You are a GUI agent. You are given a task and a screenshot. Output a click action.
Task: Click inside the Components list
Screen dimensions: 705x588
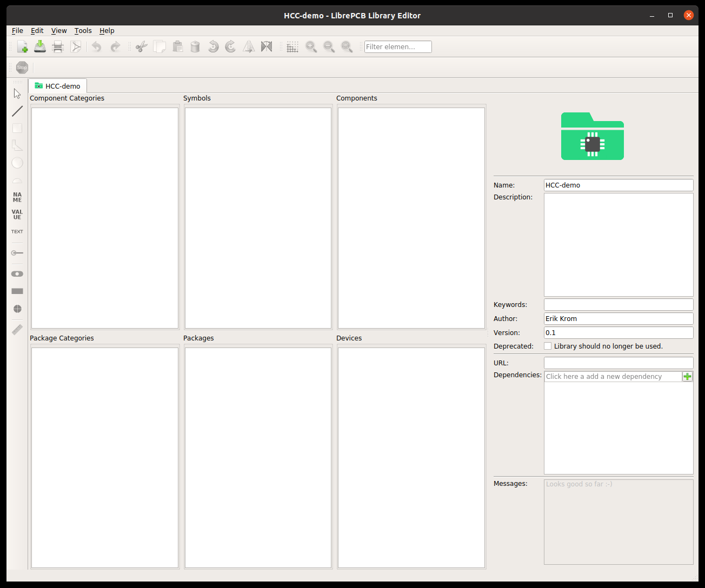pyautogui.click(x=411, y=218)
